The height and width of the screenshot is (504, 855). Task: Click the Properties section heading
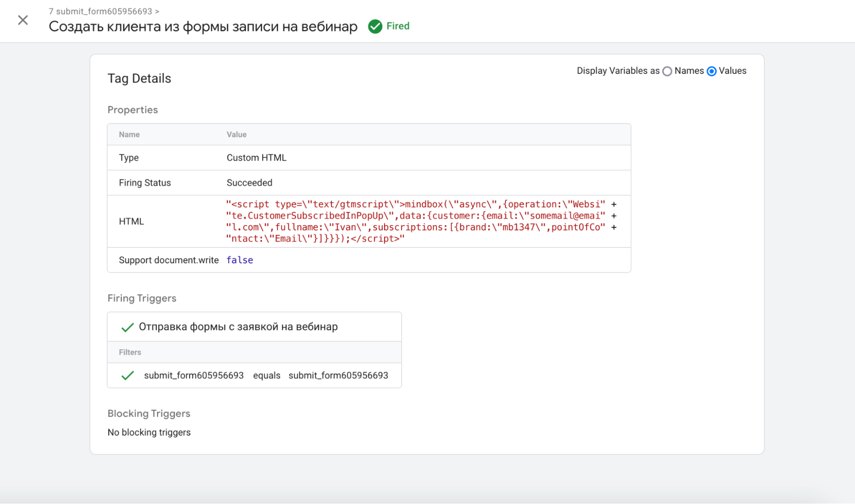pos(133,110)
